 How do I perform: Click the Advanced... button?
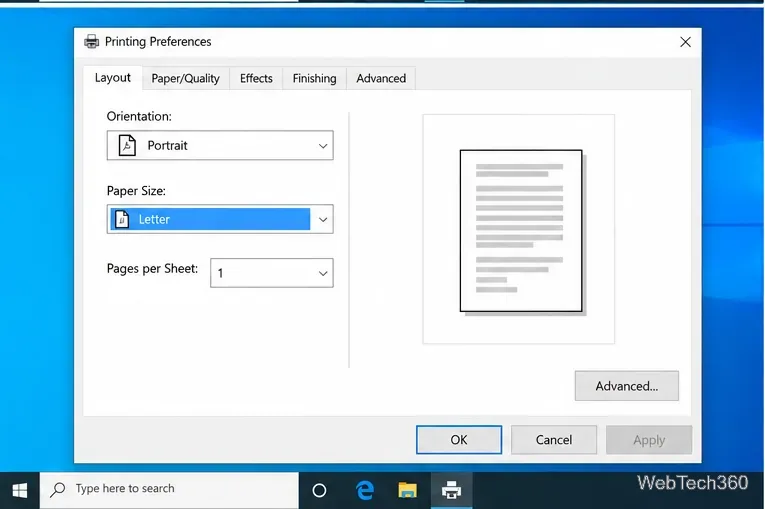point(626,386)
